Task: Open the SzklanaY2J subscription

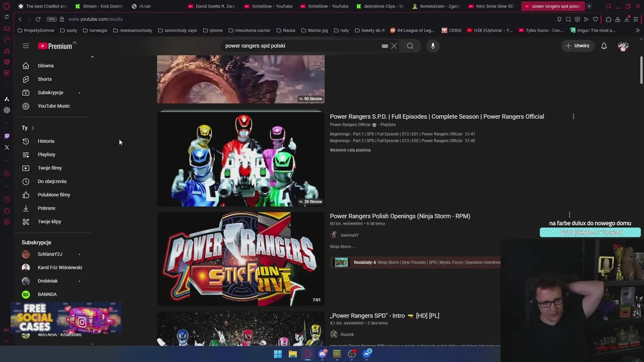Action: (x=53, y=254)
